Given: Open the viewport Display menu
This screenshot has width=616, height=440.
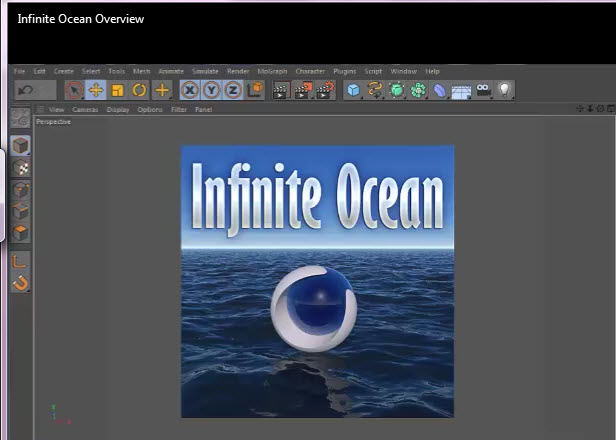Looking at the screenshot, I should point(118,110).
